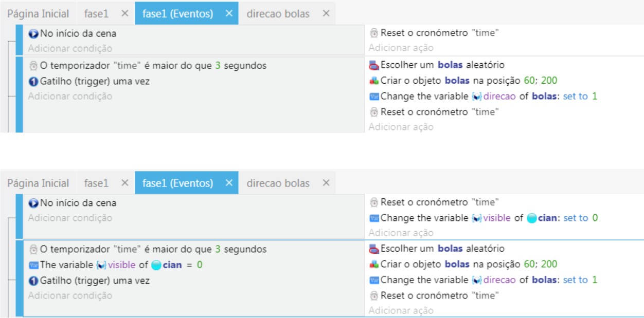The image size is (644, 318).
Task: Click the Var icon of the visible of cian action
Action: coord(374,218)
